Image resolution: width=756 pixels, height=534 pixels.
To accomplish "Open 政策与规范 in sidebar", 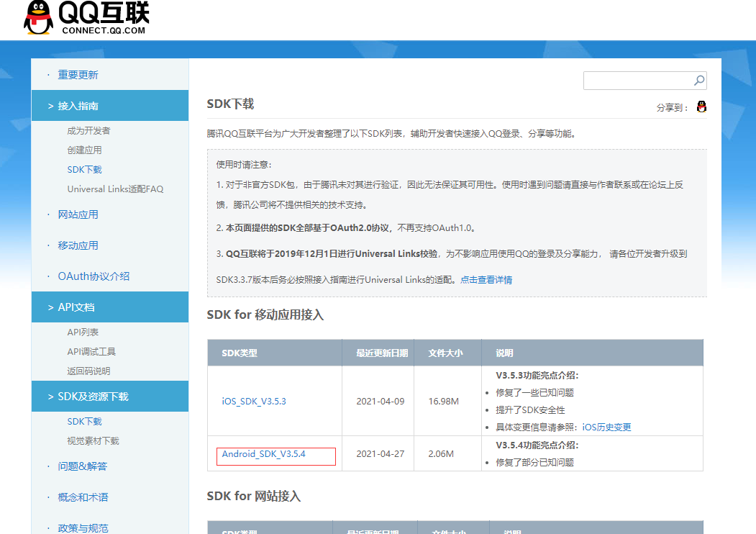I will point(83,528).
